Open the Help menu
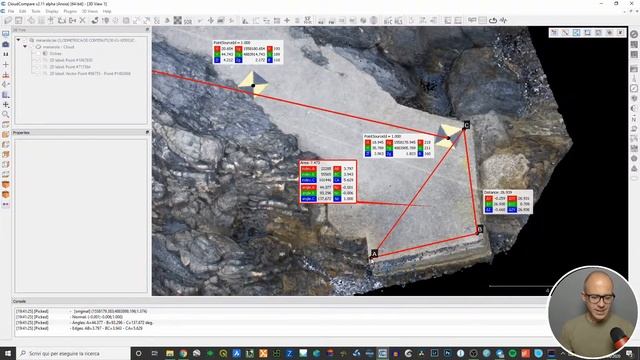 (107, 11)
